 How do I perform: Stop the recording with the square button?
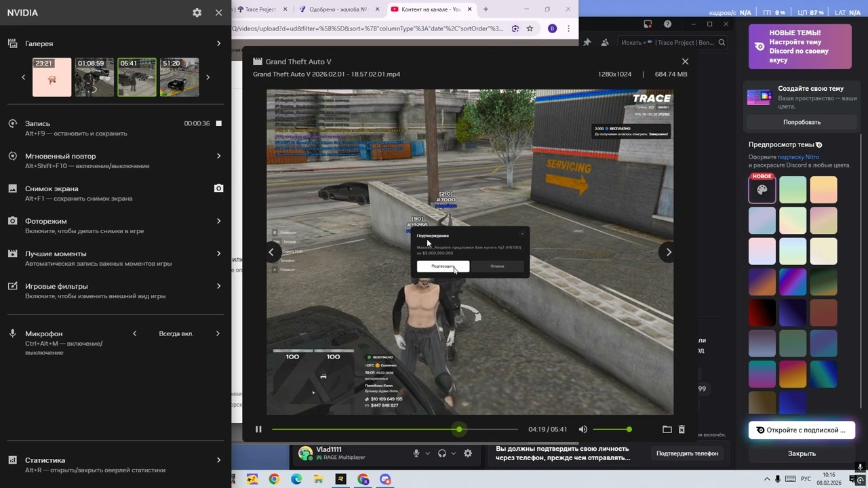[218, 123]
